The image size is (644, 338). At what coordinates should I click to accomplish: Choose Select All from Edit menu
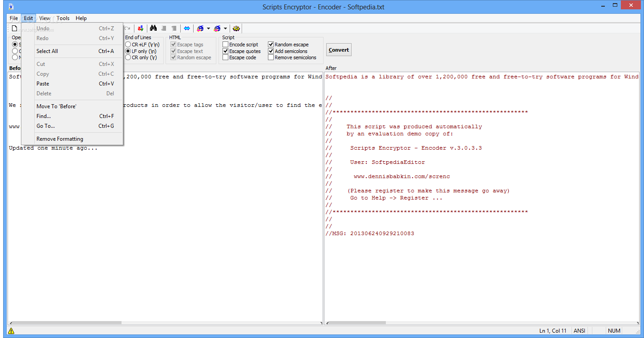pos(73,51)
